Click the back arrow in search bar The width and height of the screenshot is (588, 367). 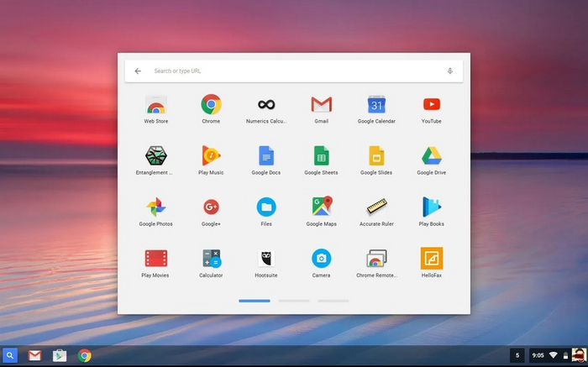tap(138, 71)
